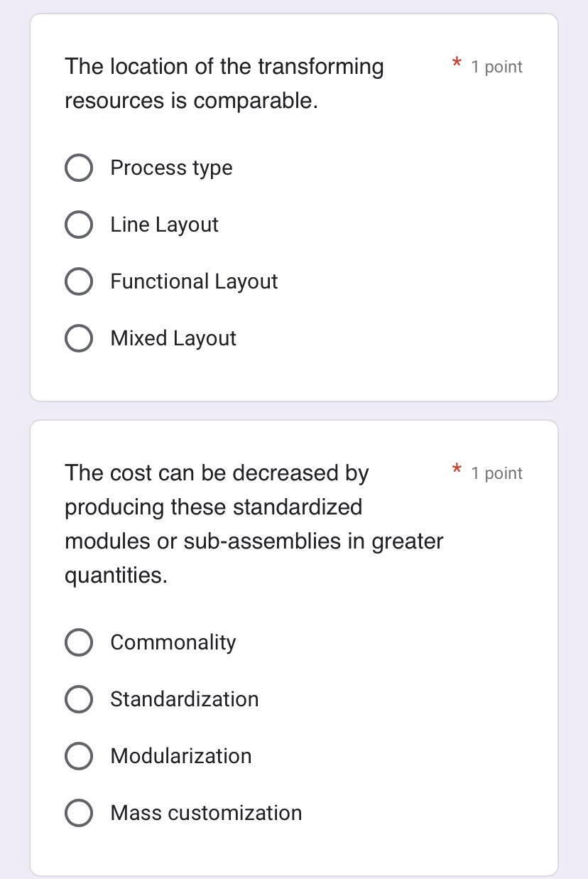The height and width of the screenshot is (879, 588).
Task: Choose Mass customization option
Action: (79, 813)
